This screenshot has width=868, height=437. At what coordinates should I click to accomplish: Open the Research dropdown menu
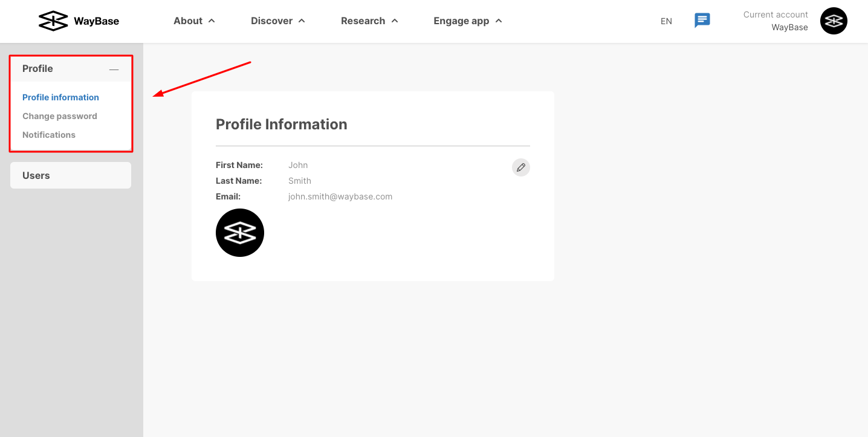(369, 21)
